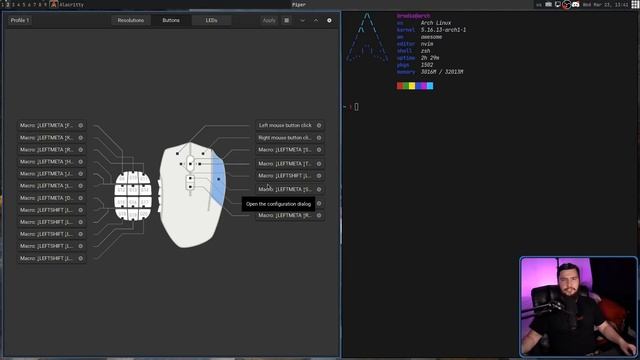
Task: Open gear for left-side Macro LEFTMETA [R row
Action: pos(81,150)
